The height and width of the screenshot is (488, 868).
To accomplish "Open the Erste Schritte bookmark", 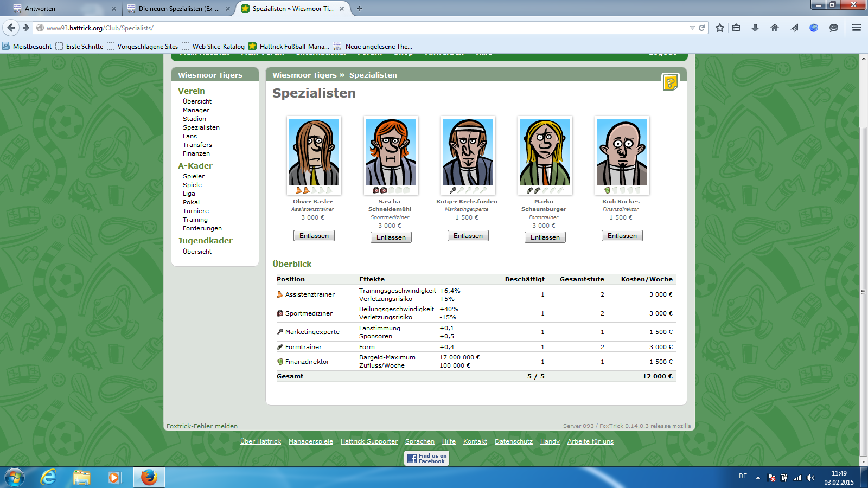I will (79, 47).
